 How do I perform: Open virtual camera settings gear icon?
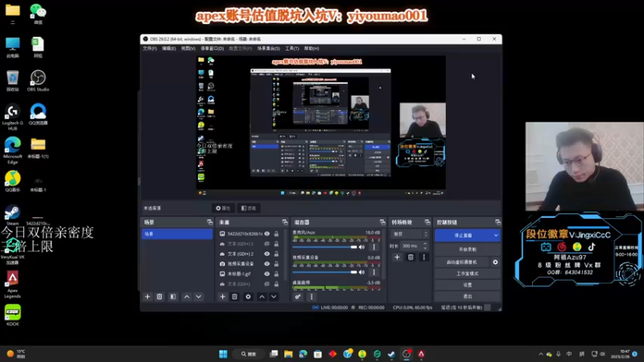495,262
